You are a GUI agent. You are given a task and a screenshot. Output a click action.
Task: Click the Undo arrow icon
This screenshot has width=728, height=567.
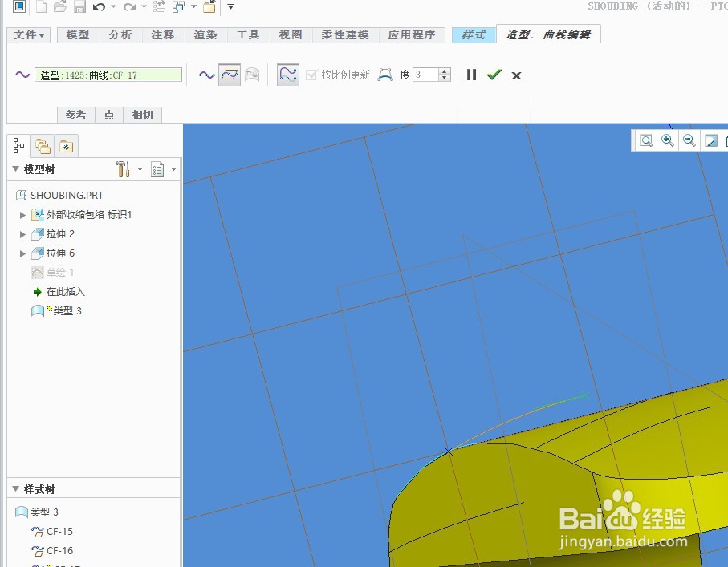click(x=99, y=6)
